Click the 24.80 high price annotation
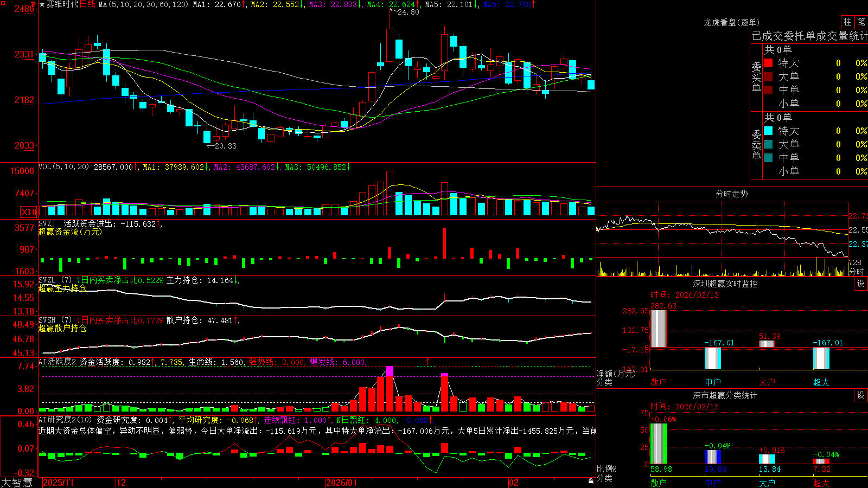 tap(408, 12)
